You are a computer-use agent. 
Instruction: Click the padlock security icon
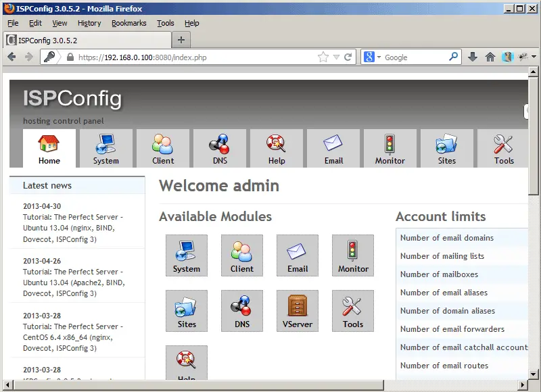(70, 57)
